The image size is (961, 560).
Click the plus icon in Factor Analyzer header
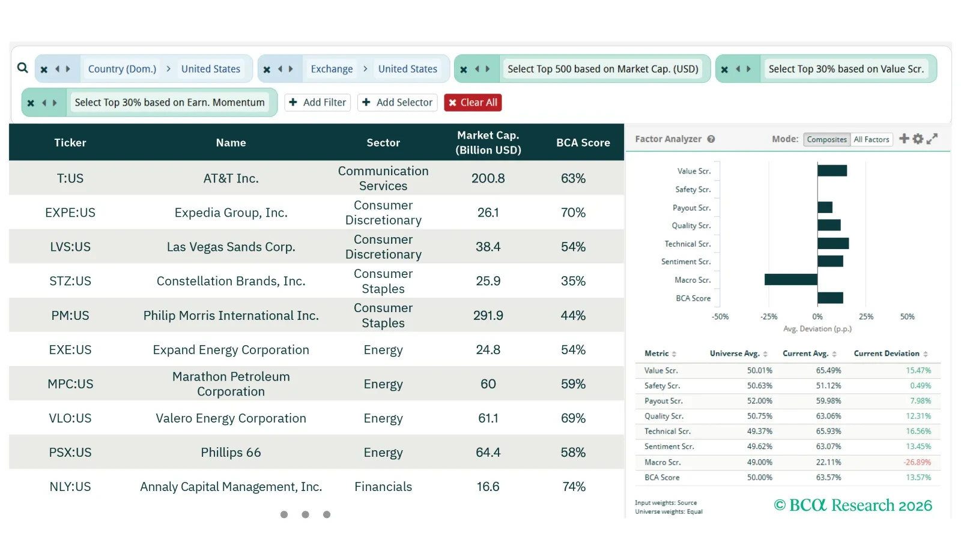(904, 139)
